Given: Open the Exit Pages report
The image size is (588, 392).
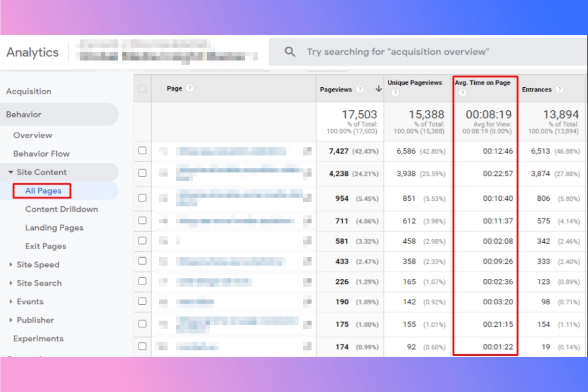Looking at the screenshot, I should [x=45, y=246].
